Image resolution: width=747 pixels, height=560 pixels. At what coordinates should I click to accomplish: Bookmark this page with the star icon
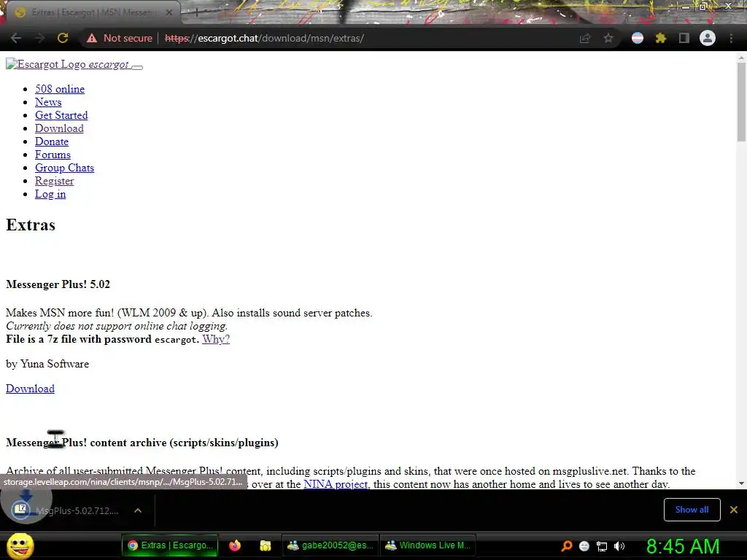[608, 38]
